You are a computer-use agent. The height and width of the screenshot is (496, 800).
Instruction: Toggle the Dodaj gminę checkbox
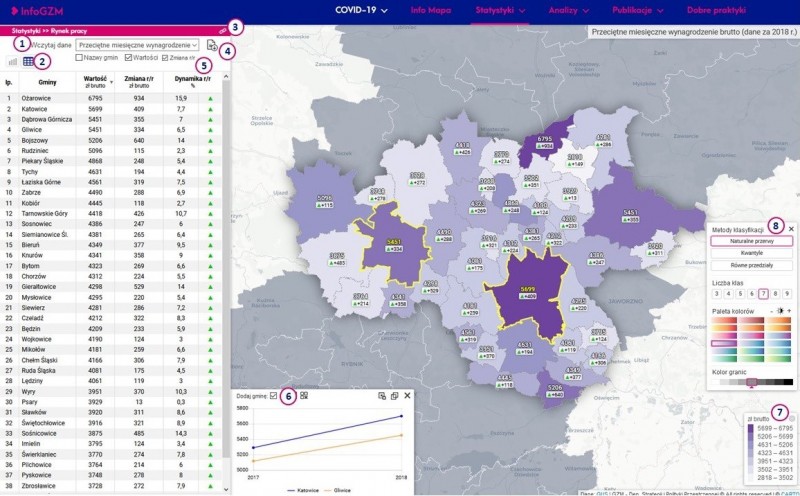click(x=273, y=395)
